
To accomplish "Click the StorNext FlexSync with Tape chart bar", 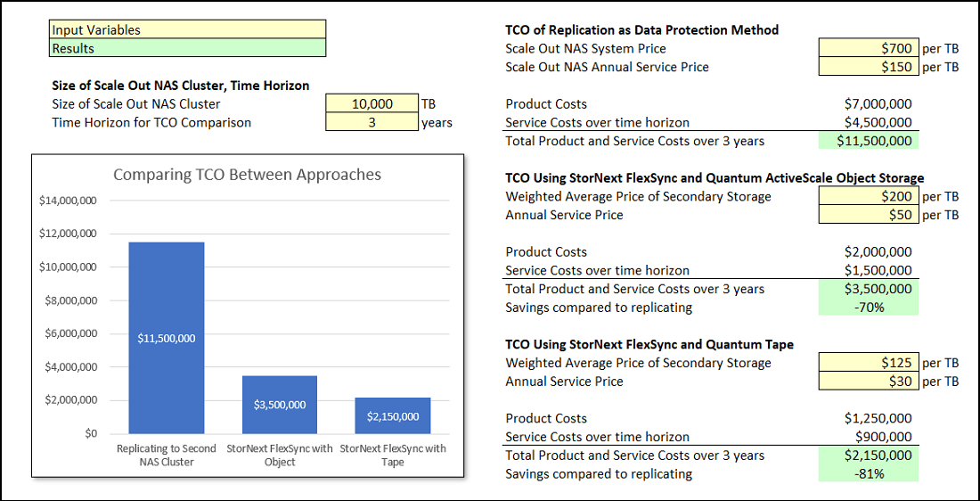I will coord(393,416).
